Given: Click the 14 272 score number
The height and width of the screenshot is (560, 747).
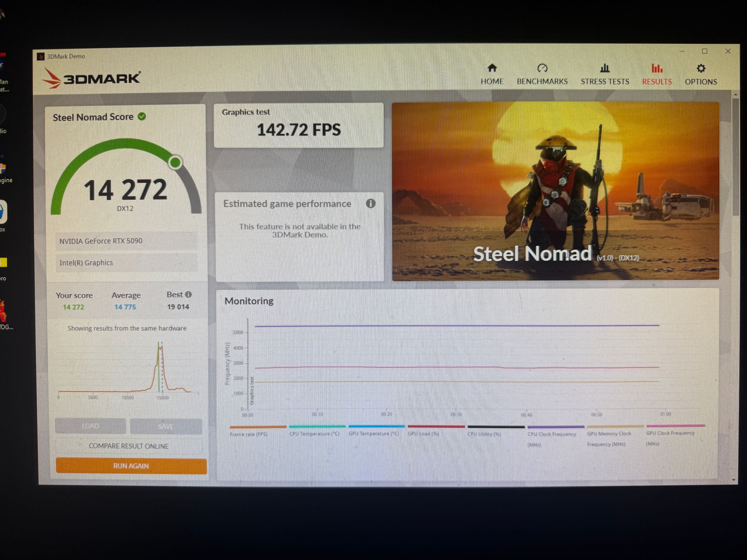Looking at the screenshot, I should 125,190.
